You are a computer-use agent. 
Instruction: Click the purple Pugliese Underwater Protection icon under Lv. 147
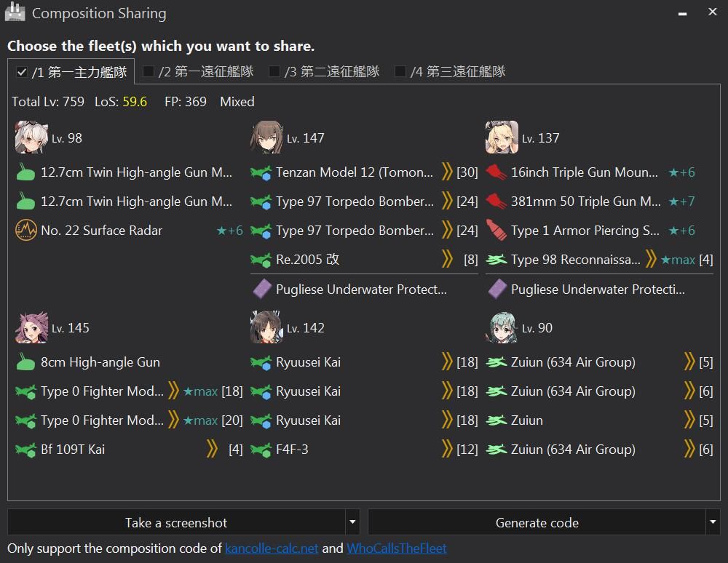tap(262, 289)
